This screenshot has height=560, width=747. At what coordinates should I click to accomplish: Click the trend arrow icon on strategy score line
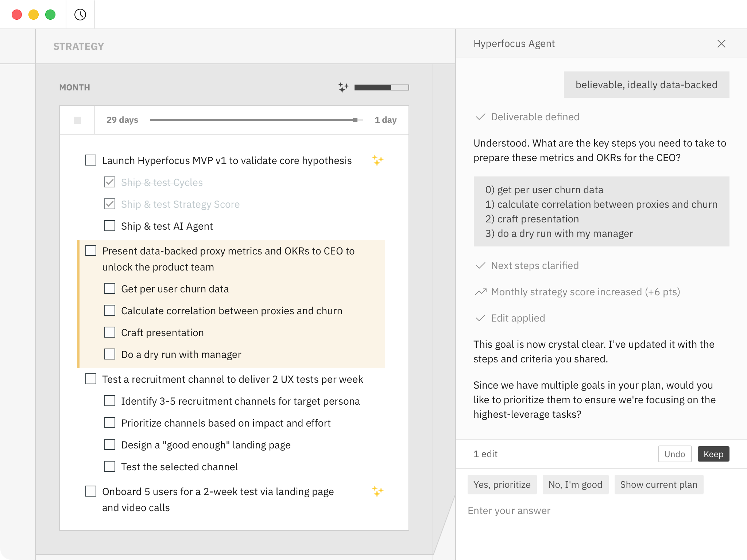click(480, 292)
